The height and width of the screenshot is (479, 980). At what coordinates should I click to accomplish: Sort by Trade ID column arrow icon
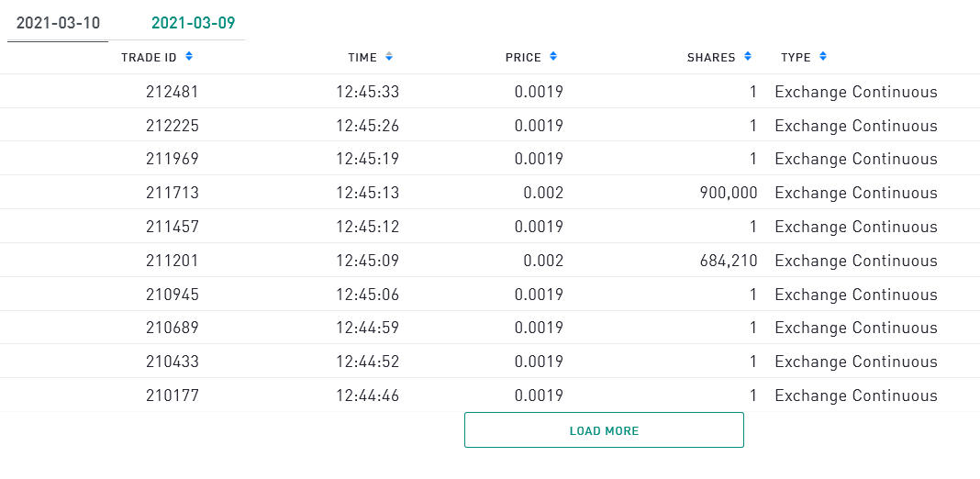(x=189, y=57)
